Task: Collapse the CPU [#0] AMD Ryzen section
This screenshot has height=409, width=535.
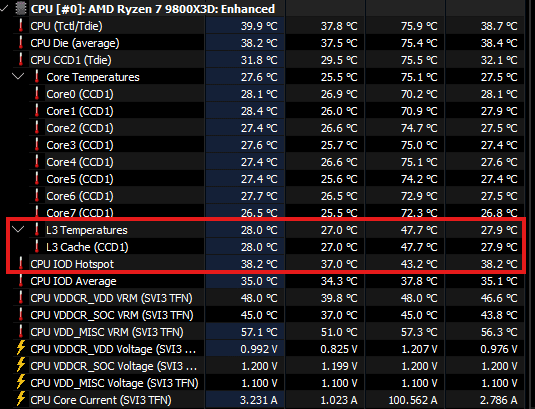Action: pyautogui.click(x=3, y=9)
